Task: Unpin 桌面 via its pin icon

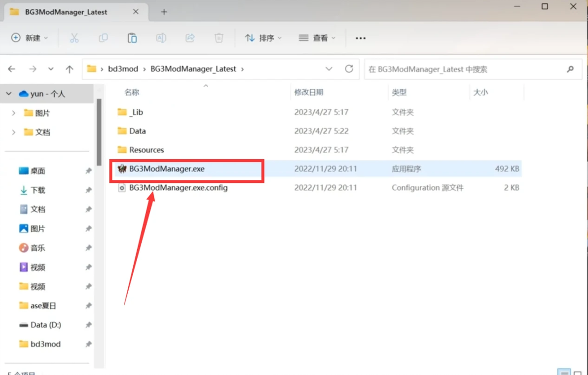Action: pyautogui.click(x=88, y=171)
